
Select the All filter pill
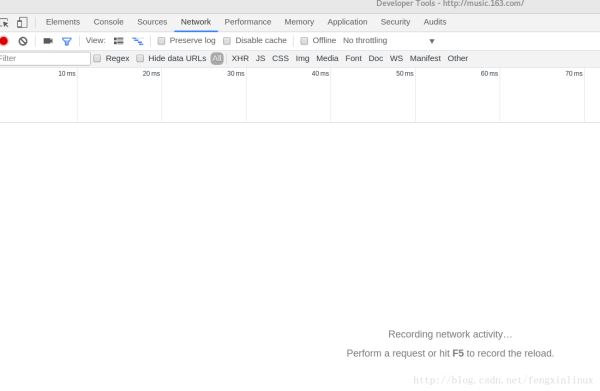tap(217, 58)
